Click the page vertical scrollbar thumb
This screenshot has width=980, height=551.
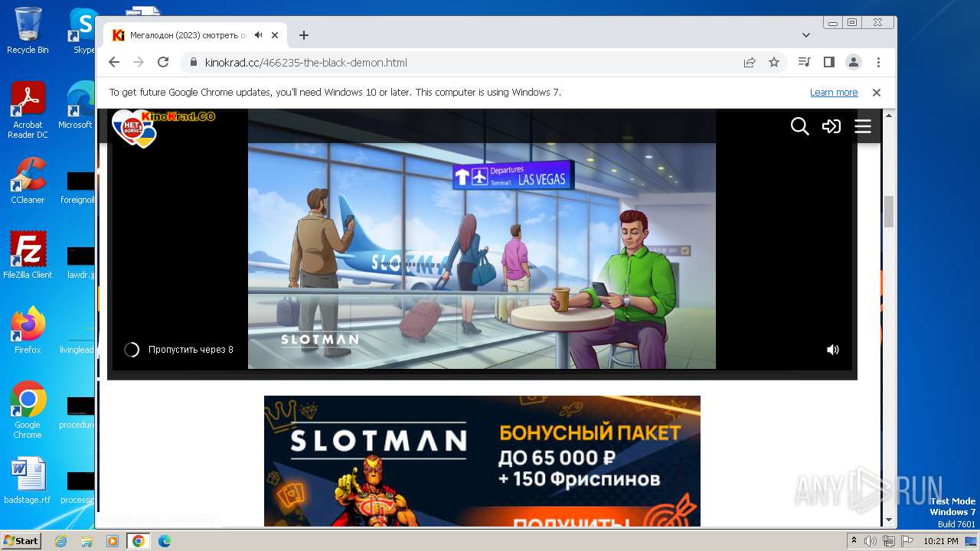click(x=889, y=212)
